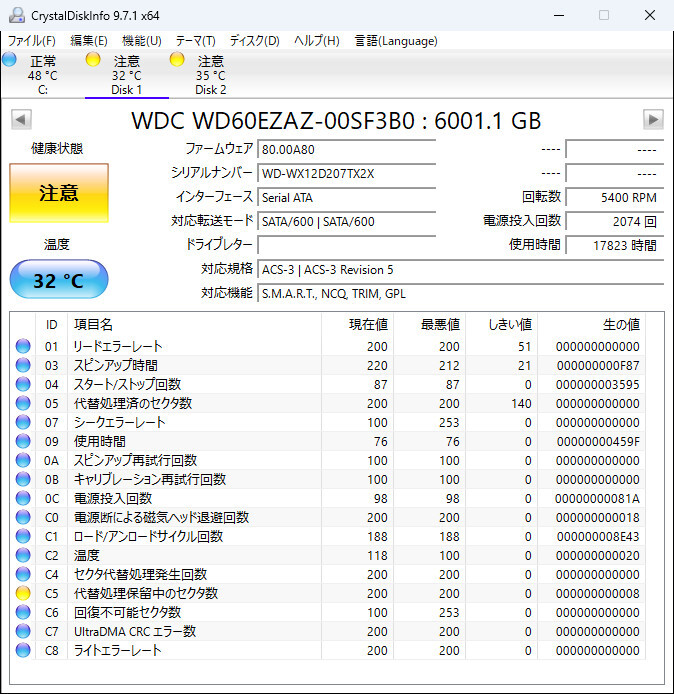The image size is (674, 694).
Task: Open the 編集(E) menu
Action: (x=89, y=41)
